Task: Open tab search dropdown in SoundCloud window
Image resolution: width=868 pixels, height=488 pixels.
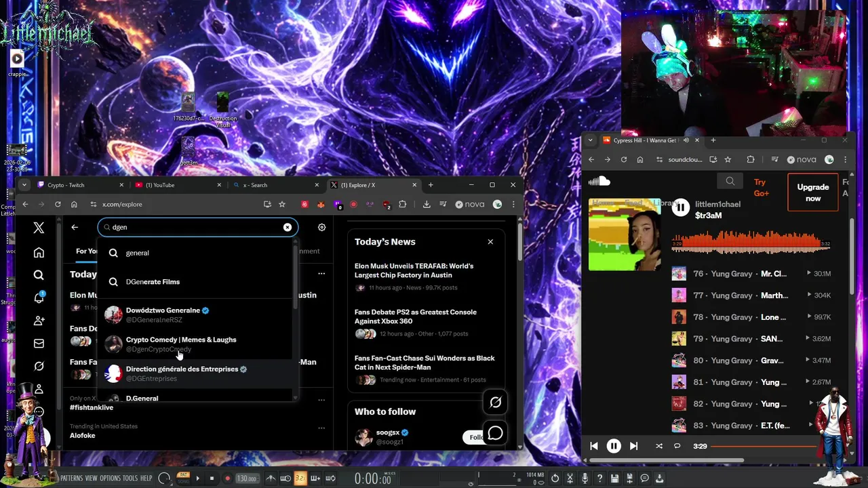Action: [x=591, y=140]
